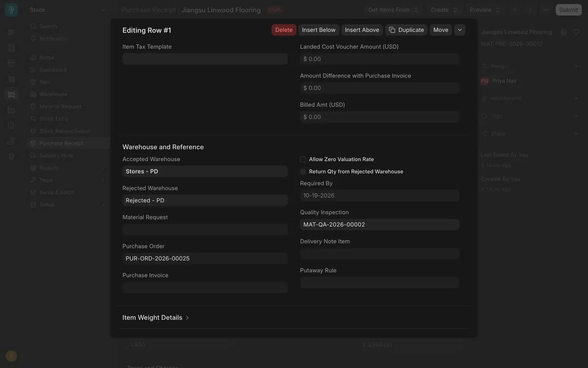Click the print icon beside document title
Screen dimensions: 588x368
coord(564,32)
